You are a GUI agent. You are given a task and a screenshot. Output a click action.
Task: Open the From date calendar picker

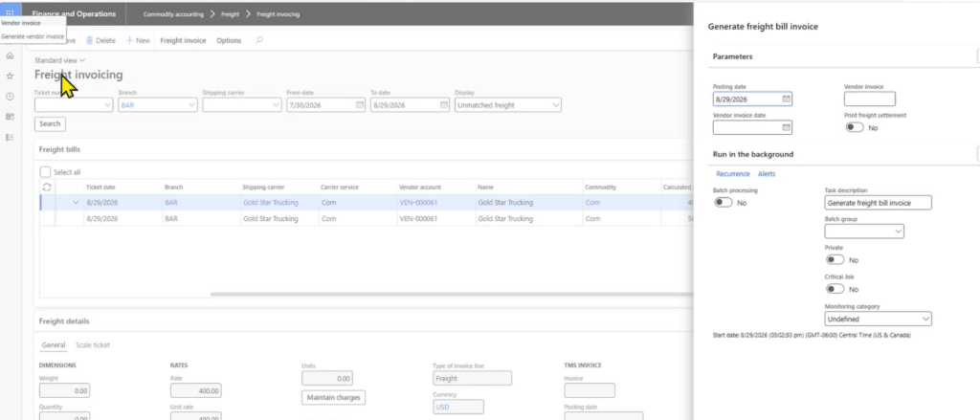360,105
